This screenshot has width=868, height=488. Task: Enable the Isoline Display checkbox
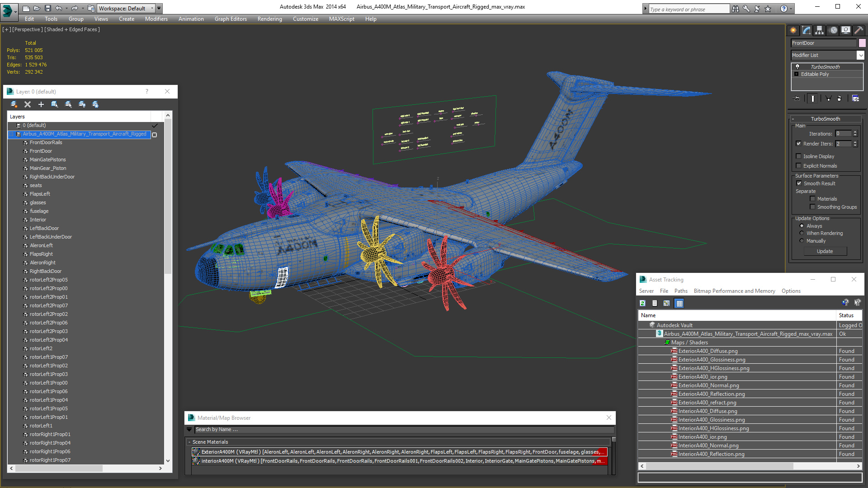click(799, 156)
